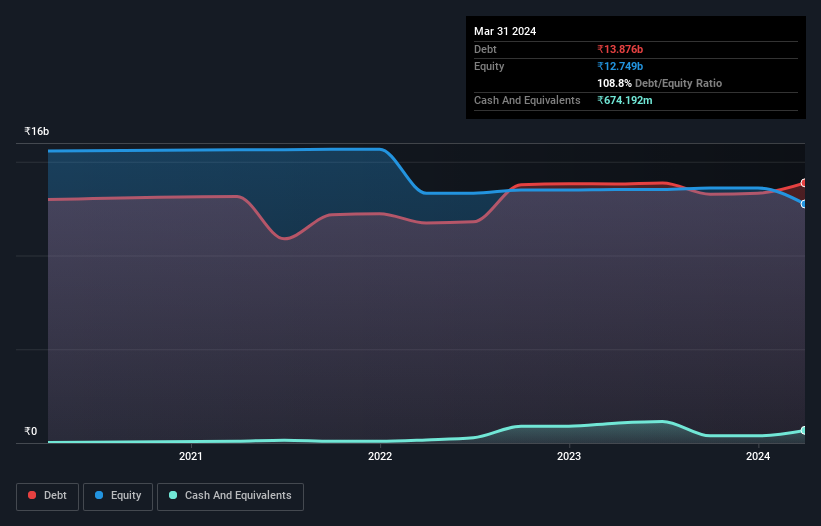Click the Cash value ₹674.192m
The image size is (821, 526).
tap(625, 100)
